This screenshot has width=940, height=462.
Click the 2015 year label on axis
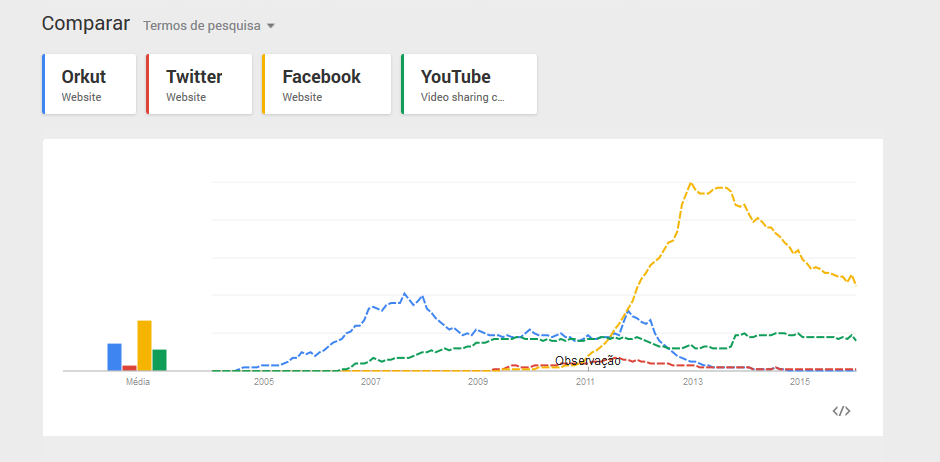[800, 382]
